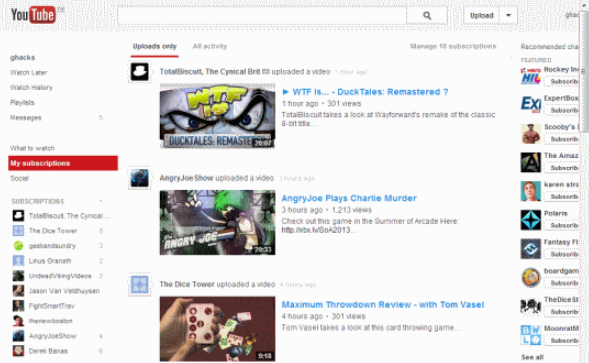Click ExpertBox channel logo icon
The image size is (589, 363).
tap(530, 104)
